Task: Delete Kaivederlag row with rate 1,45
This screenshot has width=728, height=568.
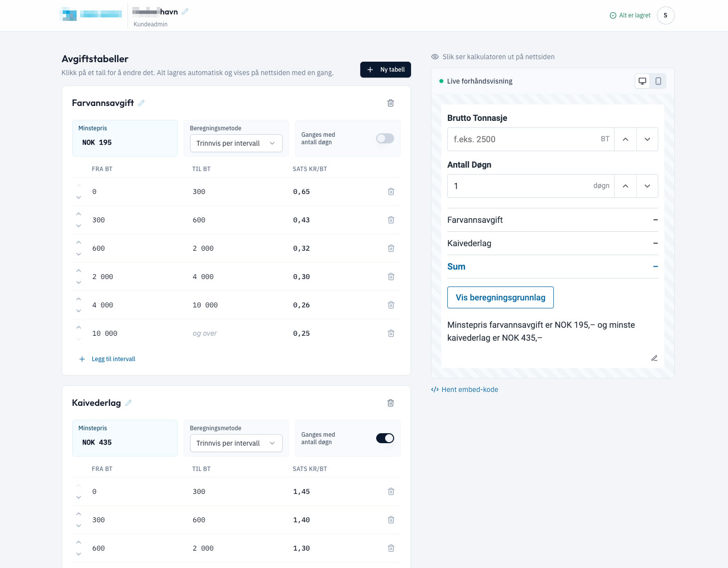Action: click(391, 491)
